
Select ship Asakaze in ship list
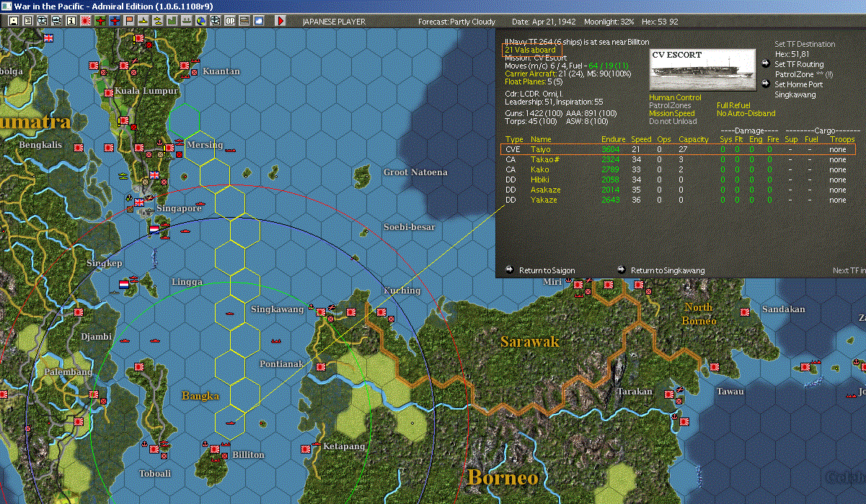[x=678, y=190]
